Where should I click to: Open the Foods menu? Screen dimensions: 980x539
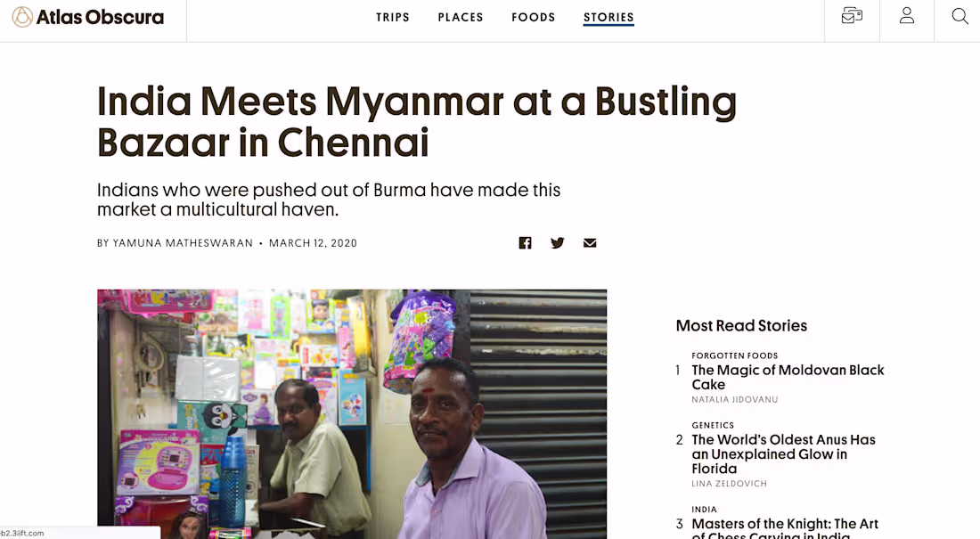click(x=534, y=18)
